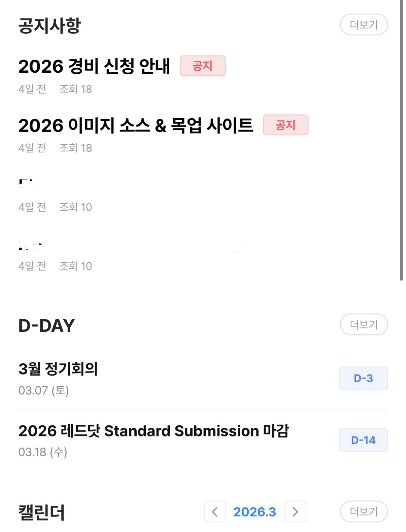Open 2026 레드닷 Standard Submission 마감 entry
Viewport: 406px width, 532px height.
[x=154, y=431]
